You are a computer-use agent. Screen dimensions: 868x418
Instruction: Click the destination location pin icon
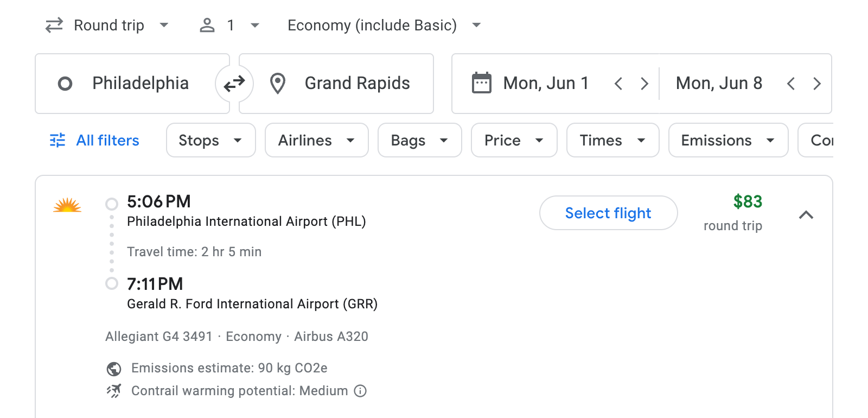(x=277, y=83)
